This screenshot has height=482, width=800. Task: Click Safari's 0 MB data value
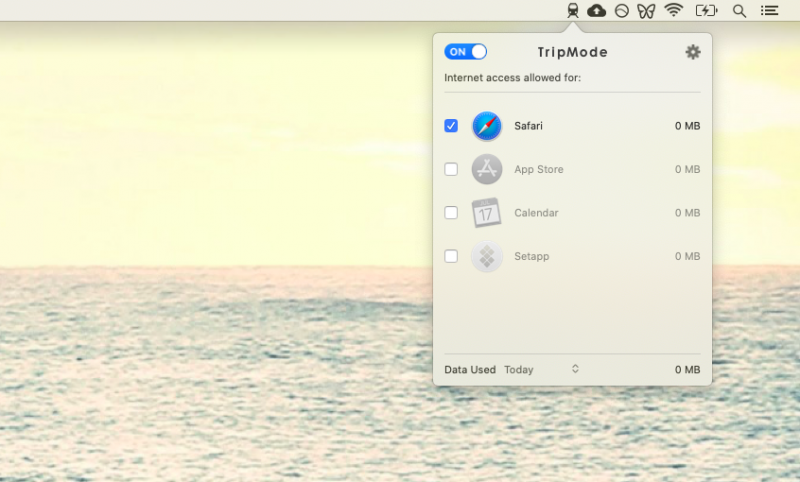(x=687, y=126)
